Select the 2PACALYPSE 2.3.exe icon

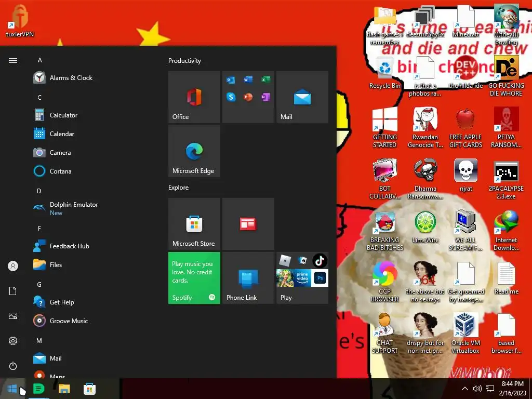506,179
